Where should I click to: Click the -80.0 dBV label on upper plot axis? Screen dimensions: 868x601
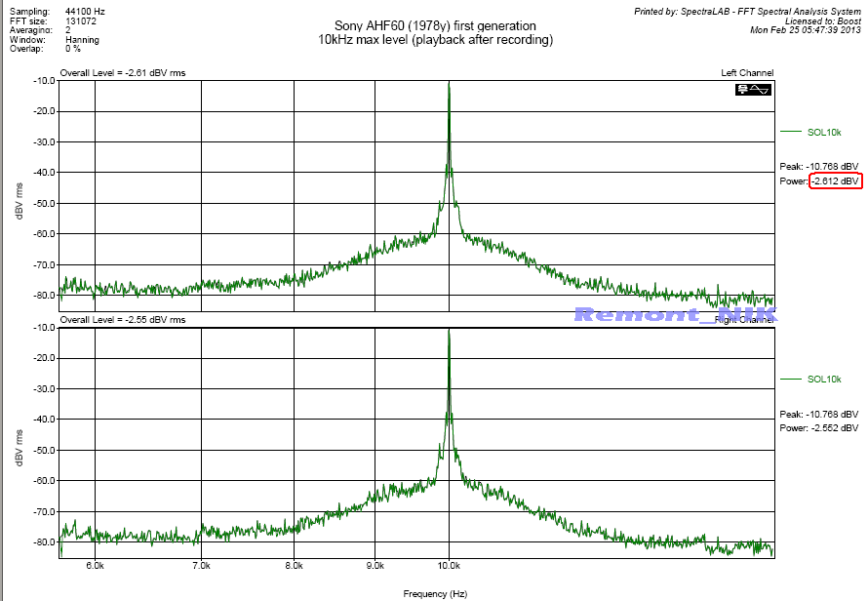(42, 296)
